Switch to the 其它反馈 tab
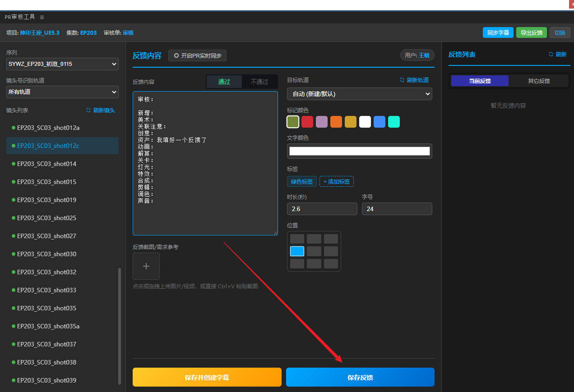This screenshot has height=392, width=574. [x=539, y=81]
